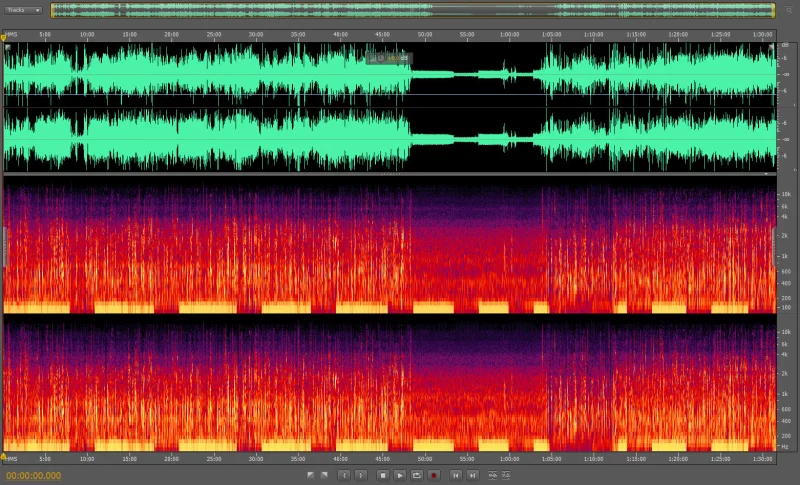The image size is (800, 485).
Task: Click the Hz label on the spectral frequency scale
Action: click(785, 449)
